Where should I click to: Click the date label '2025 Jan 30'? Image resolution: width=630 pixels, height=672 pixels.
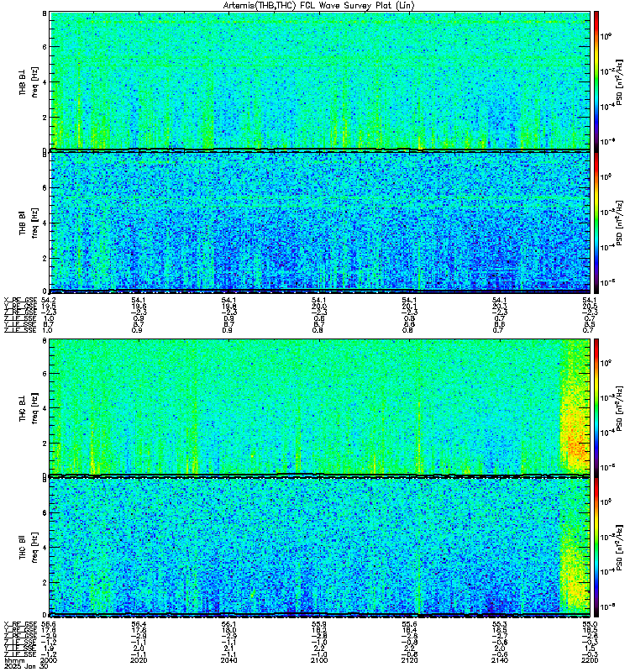(26, 666)
